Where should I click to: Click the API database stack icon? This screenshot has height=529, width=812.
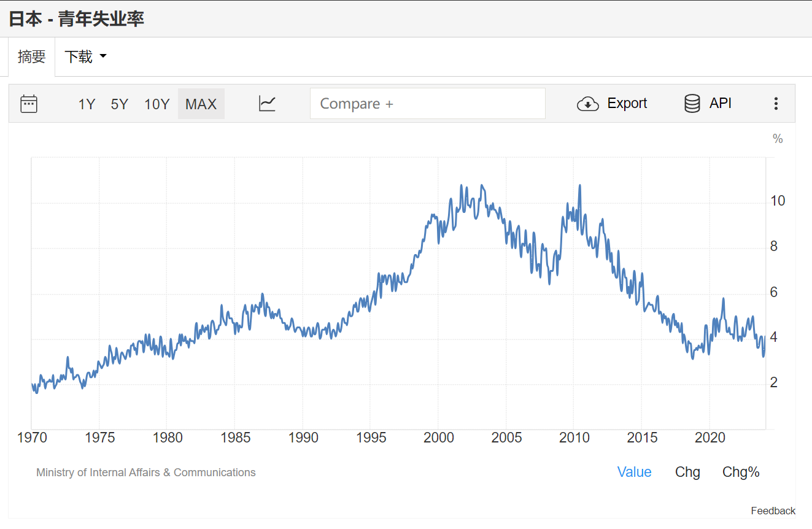click(692, 104)
